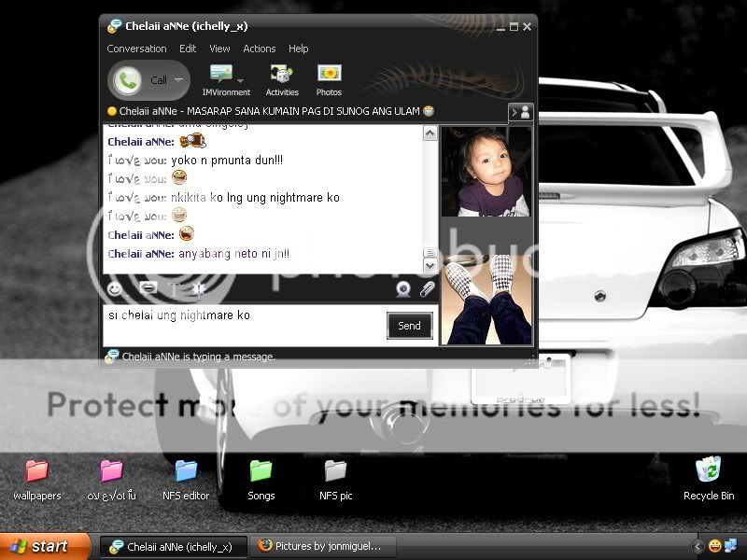
Task: Expand the Call button dropdown arrow
Action: tap(178, 80)
